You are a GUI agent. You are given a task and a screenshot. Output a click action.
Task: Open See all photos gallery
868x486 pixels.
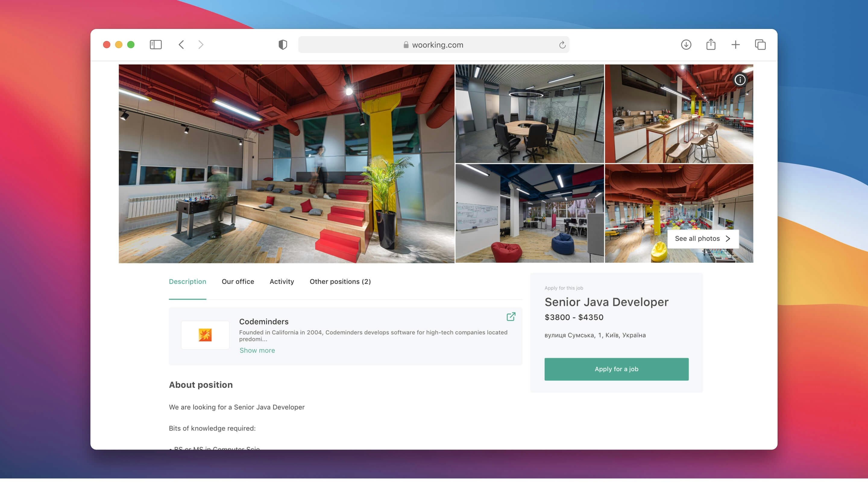pyautogui.click(x=703, y=238)
